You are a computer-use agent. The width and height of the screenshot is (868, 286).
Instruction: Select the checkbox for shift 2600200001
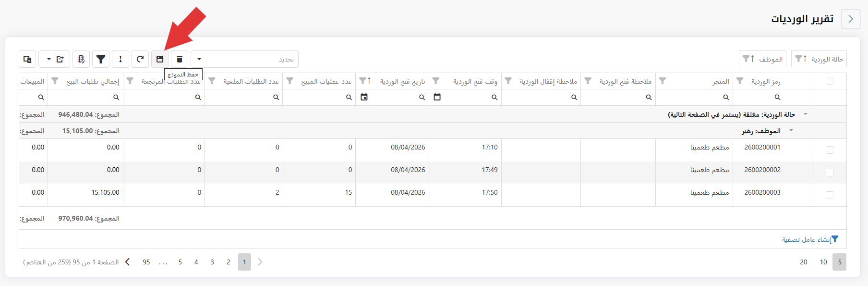click(x=830, y=150)
